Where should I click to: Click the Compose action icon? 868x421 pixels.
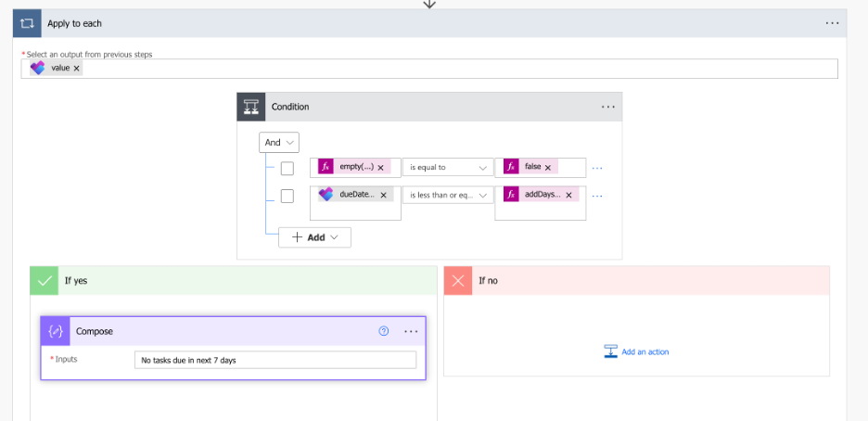coord(56,331)
